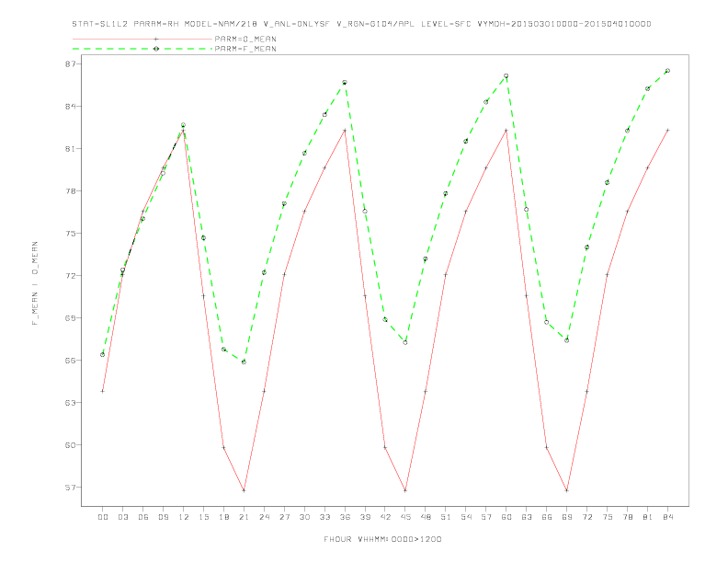
Task: Click the red O_MEAN trough marker at hour 69
Action: [567, 490]
